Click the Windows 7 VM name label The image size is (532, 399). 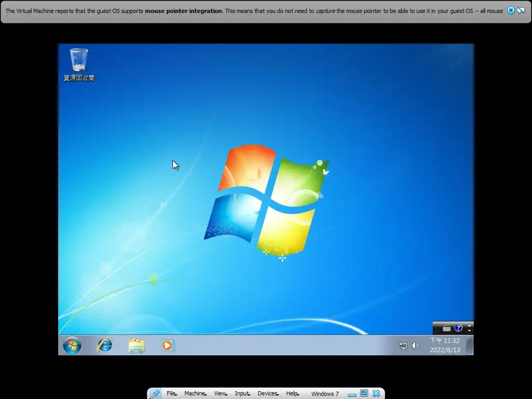tap(325, 394)
